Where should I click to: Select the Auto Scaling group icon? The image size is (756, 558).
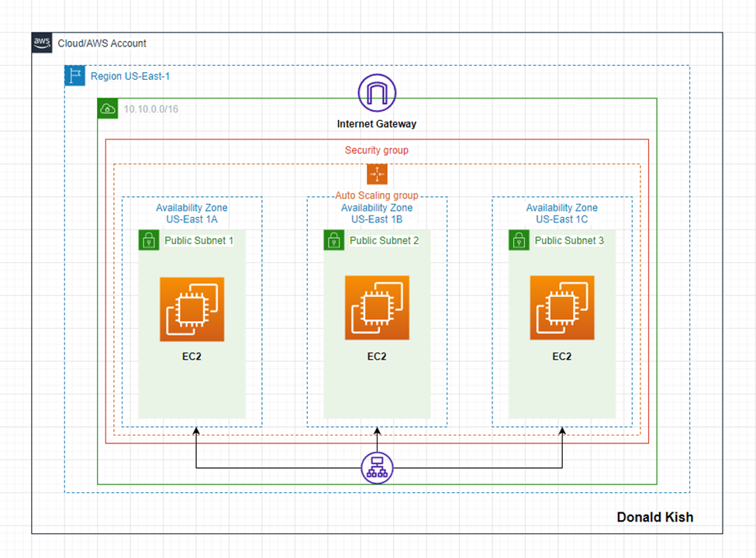coord(377,174)
